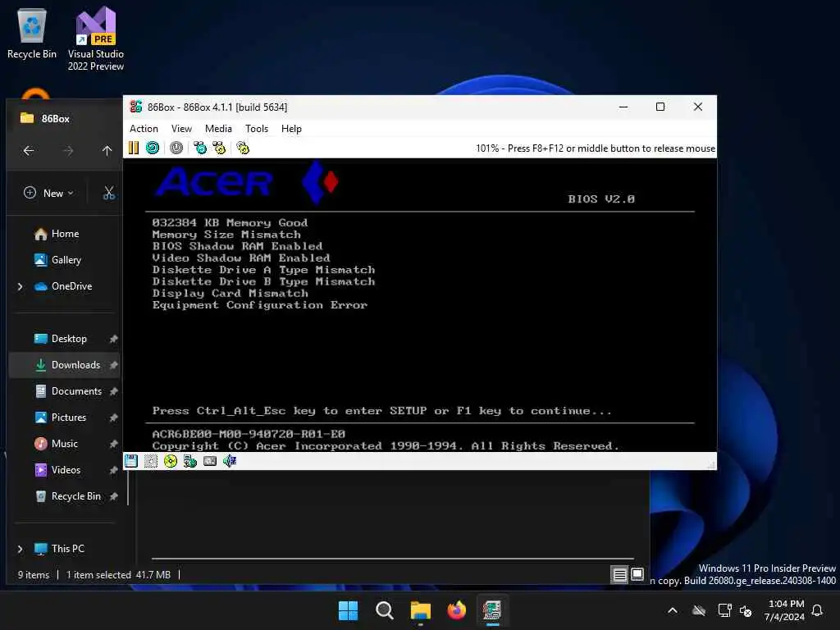This screenshot has height=630, width=840.
Task: Open Videos in Explorer sidebar
Action: (x=66, y=470)
